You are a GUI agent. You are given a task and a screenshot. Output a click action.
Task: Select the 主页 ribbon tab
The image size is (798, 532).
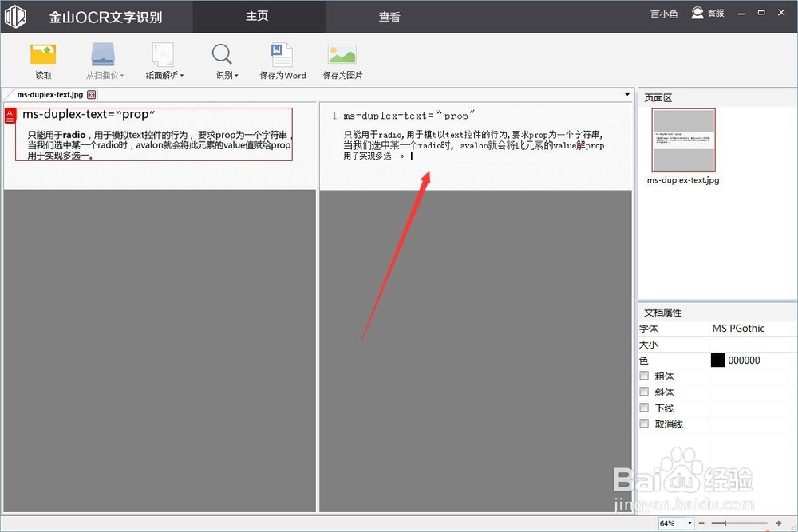coord(257,16)
